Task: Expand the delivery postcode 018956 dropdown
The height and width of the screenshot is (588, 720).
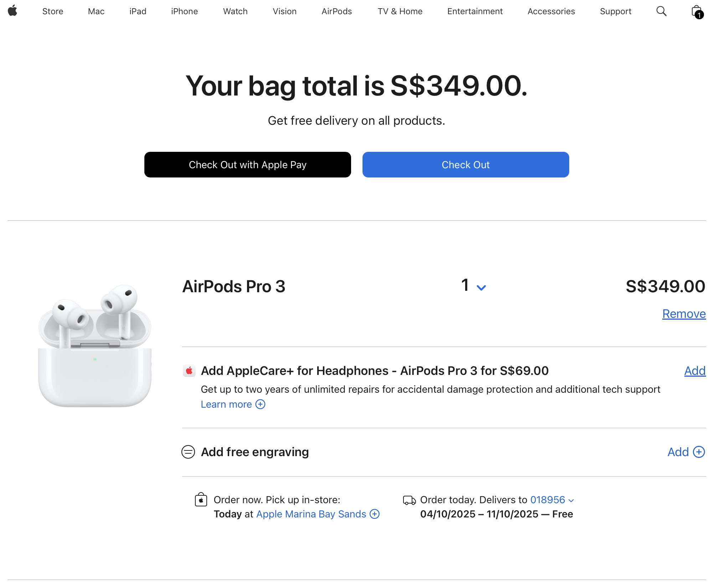Action: click(552, 500)
